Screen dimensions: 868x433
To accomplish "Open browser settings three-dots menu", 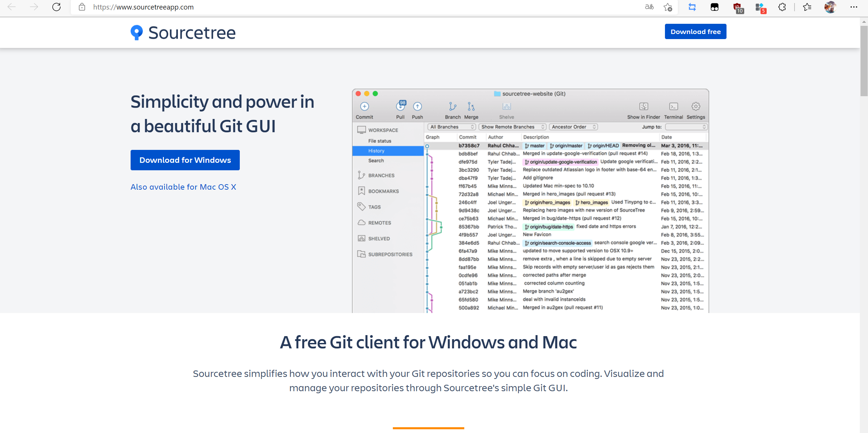I will tap(854, 7).
